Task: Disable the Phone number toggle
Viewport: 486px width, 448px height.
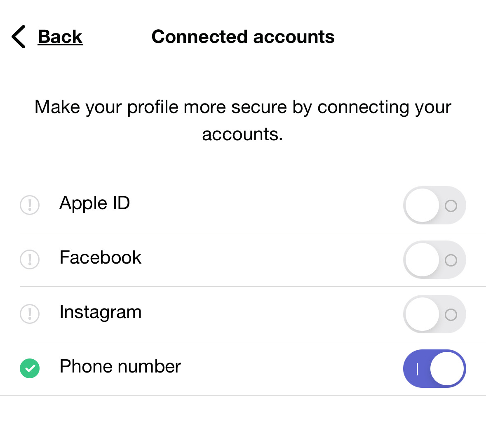Action: coord(434,368)
